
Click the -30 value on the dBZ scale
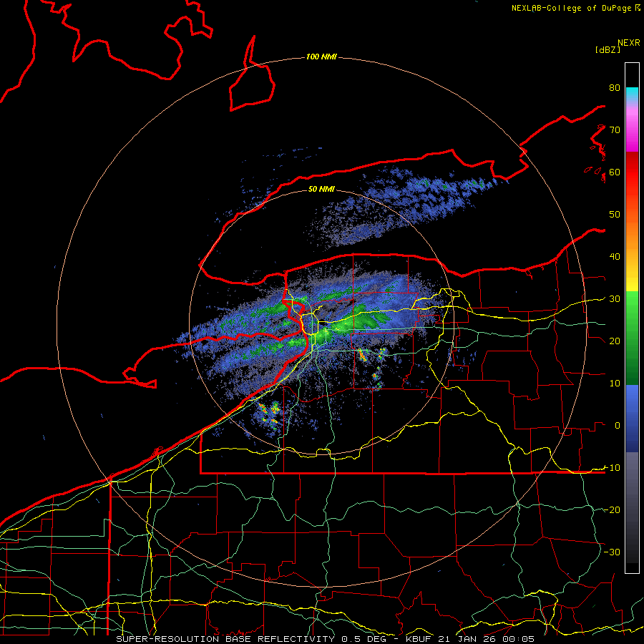[612, 552]
